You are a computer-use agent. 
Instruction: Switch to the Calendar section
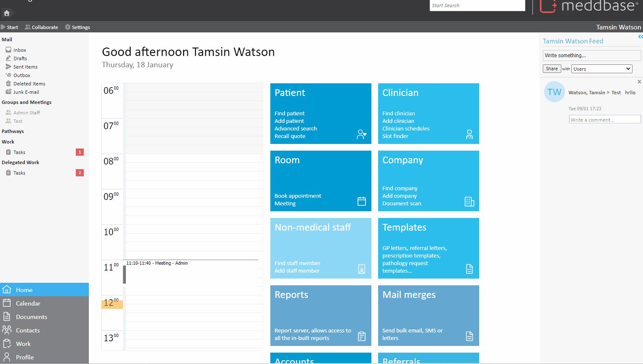pyautogui.click(x=28, y=303)
